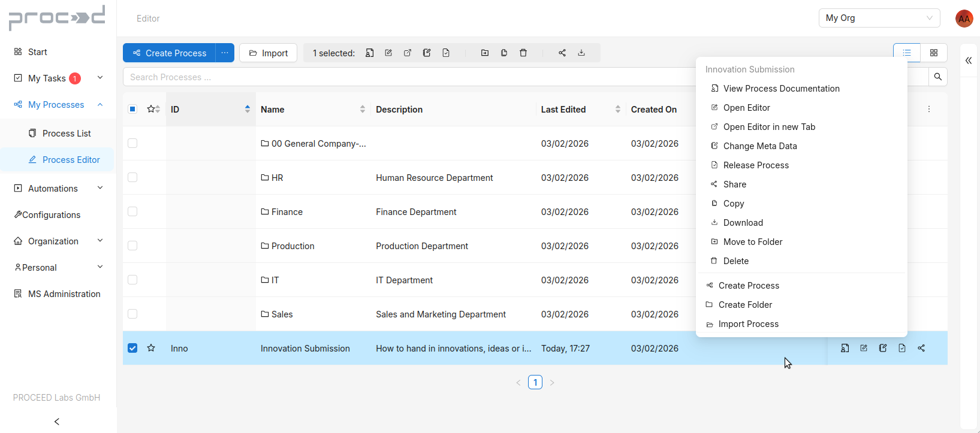Open Process List in sidebar

tap(58, 134)
